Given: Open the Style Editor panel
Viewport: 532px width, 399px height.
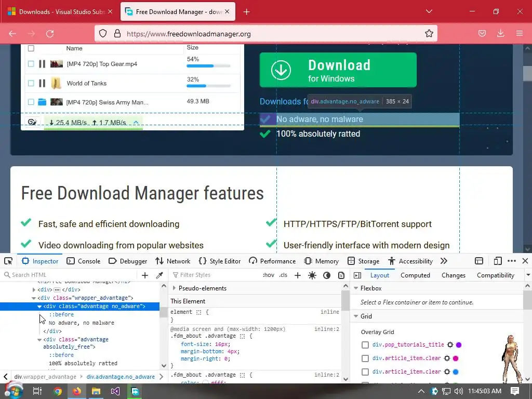Looking at the screenshot, I should tap(220, 261).
